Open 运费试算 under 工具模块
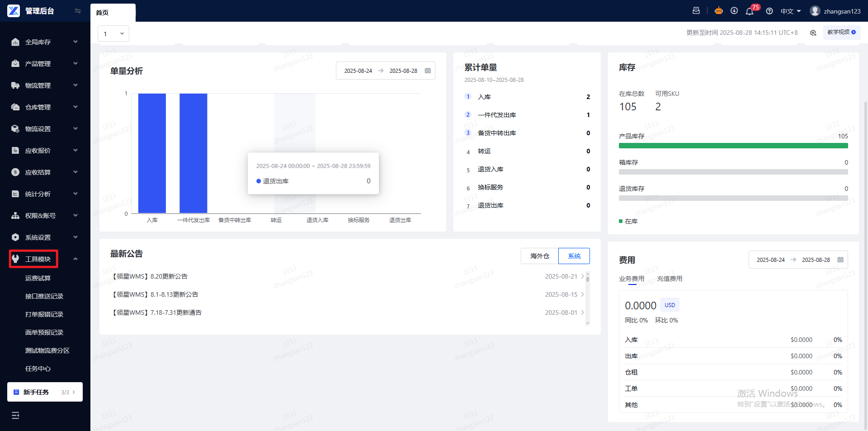 pos(38,278)
